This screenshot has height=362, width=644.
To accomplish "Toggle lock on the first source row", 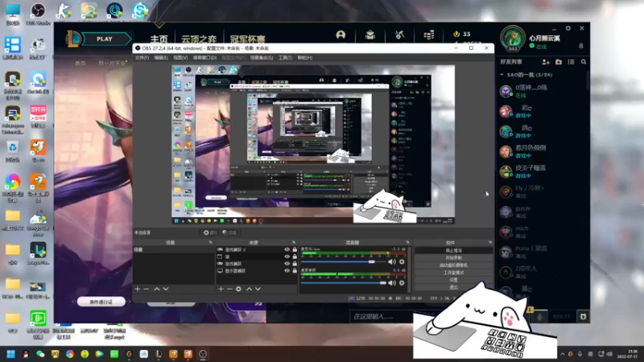I will (295, 249).
